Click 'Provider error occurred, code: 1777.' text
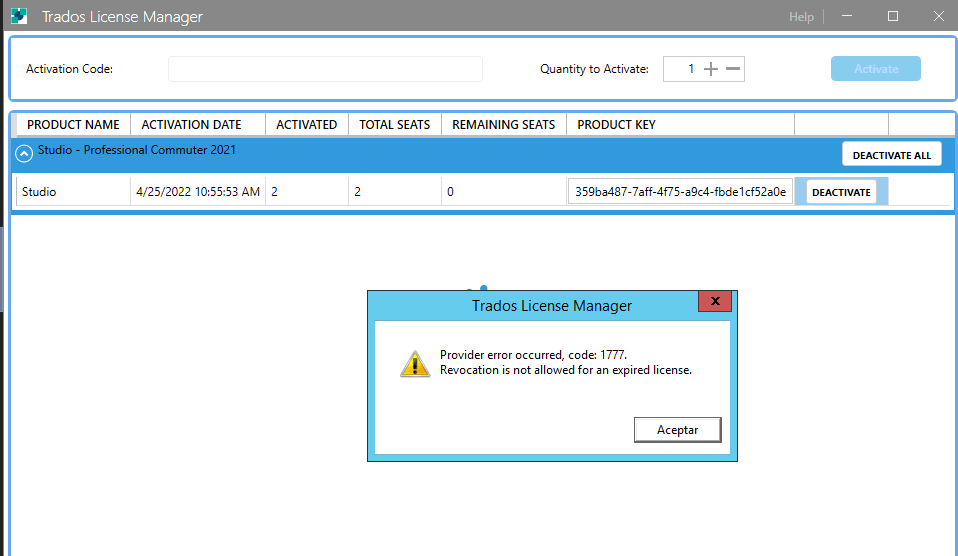The height and width of the screenshot is (556, 958). (533, 355)
